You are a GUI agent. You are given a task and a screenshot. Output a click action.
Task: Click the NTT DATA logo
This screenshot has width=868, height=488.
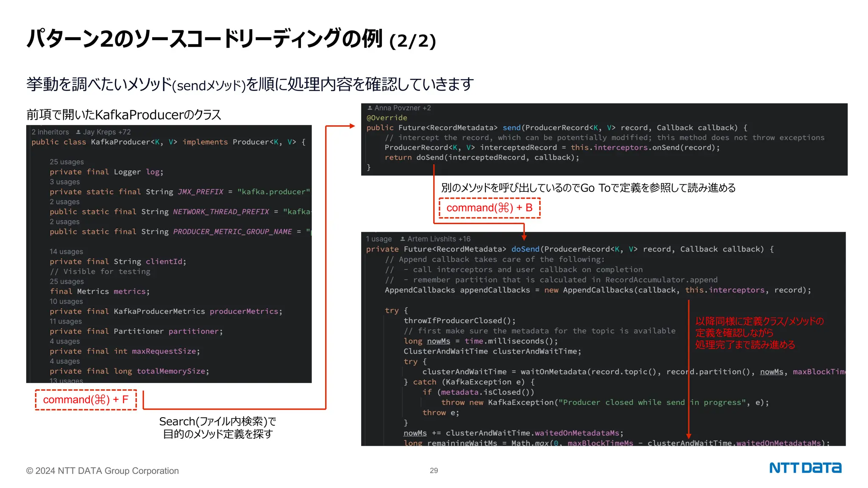805,468
